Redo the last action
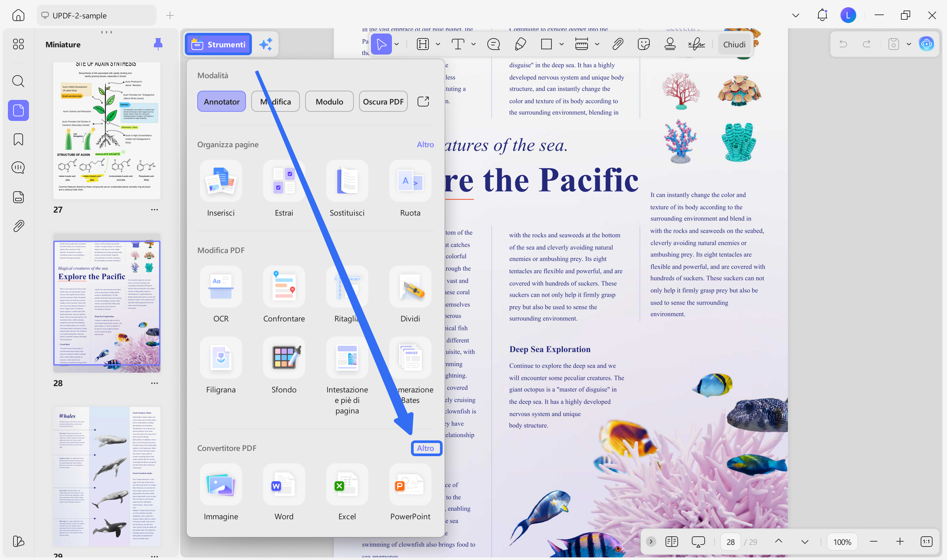The image size is (947, 560). [x=867, y=44]
